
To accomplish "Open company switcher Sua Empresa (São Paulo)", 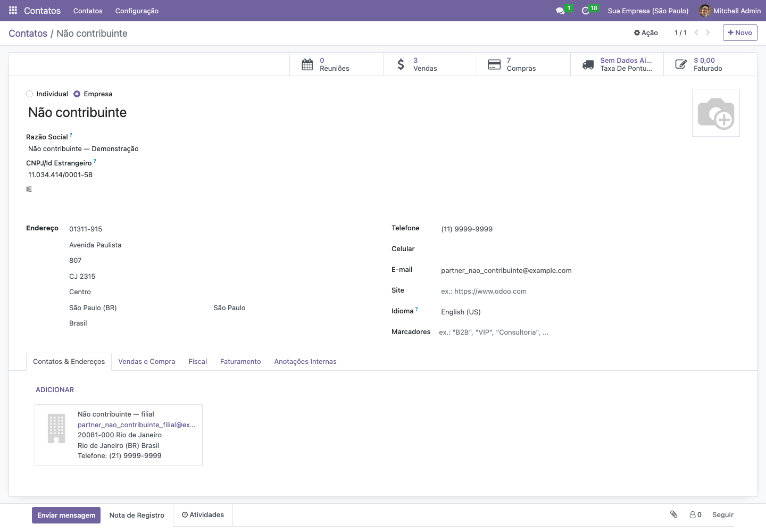I will click(x=648, y=11).
